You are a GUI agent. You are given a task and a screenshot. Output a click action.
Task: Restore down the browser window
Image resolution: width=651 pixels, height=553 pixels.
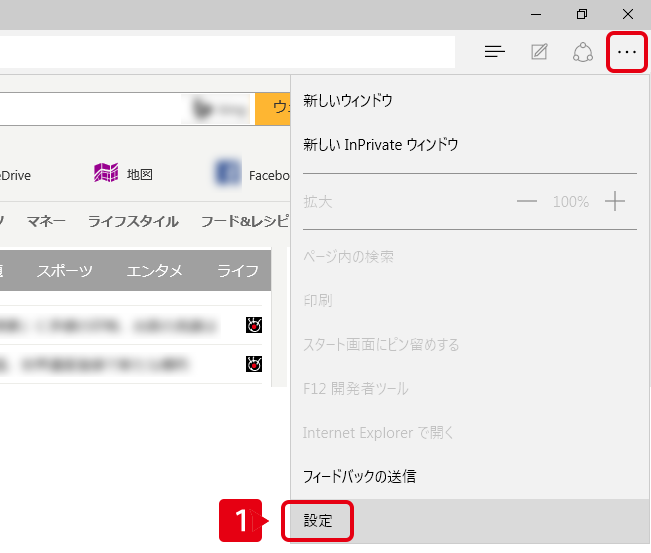click(x=582, y=15)
